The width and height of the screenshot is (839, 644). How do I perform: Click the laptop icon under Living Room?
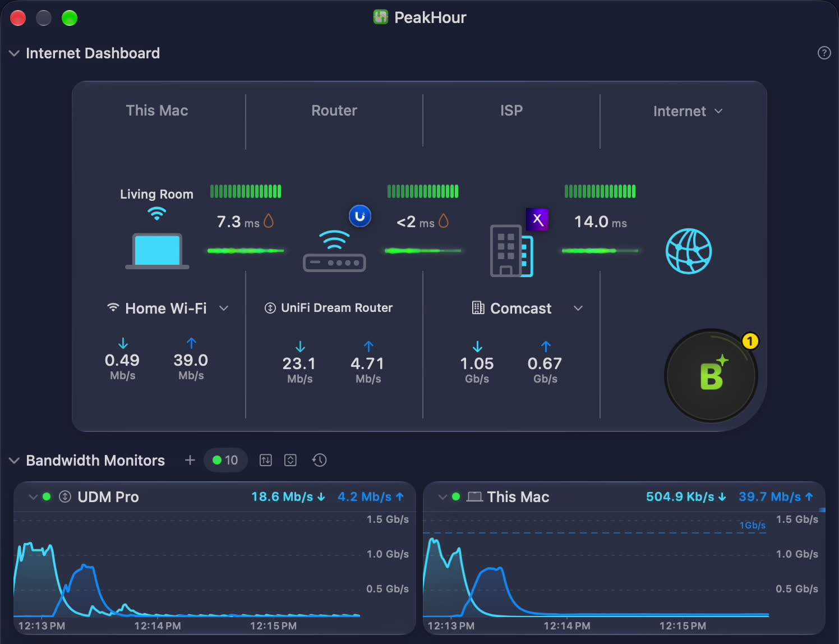click(x=157, y=251)
